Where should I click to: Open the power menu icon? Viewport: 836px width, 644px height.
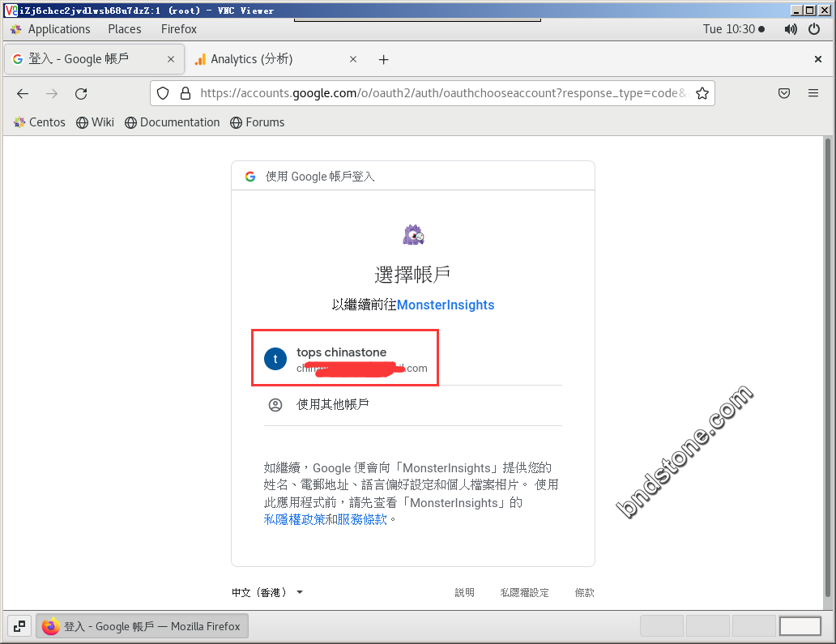point(814,29)
